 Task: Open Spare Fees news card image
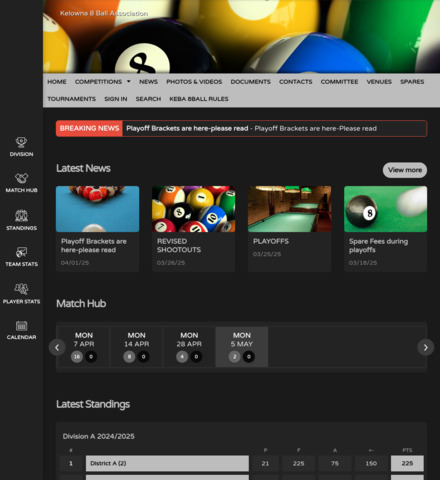coord(386,209)
